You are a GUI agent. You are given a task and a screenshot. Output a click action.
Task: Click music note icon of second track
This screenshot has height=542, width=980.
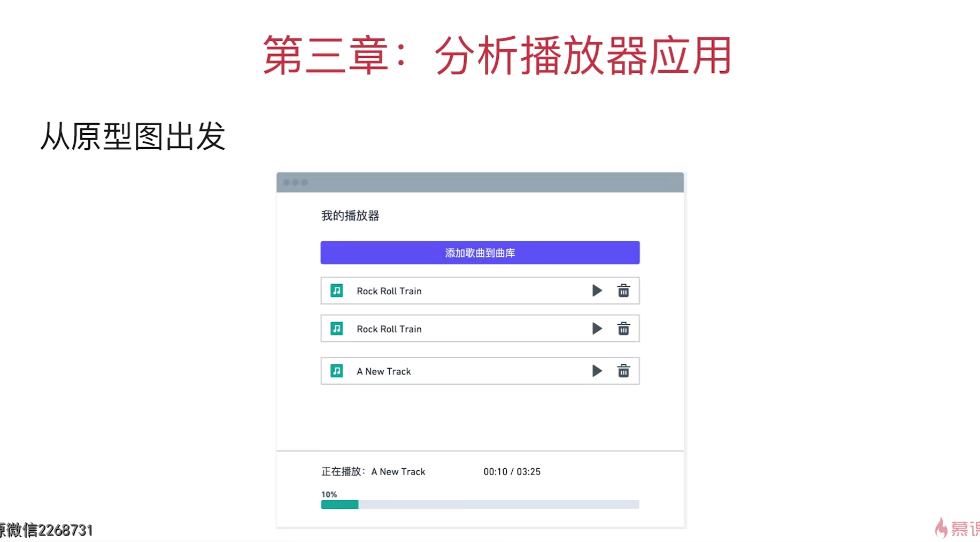tap(336, 329)
